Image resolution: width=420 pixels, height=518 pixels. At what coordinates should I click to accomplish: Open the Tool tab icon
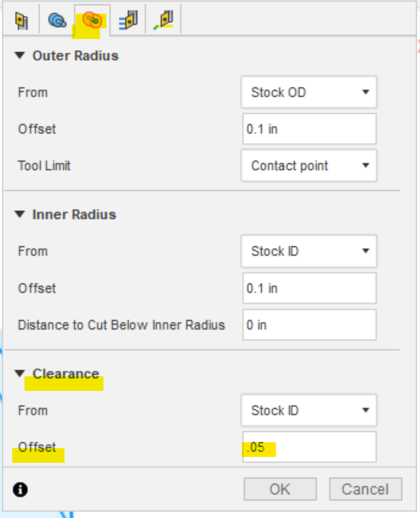click(21, 21)
